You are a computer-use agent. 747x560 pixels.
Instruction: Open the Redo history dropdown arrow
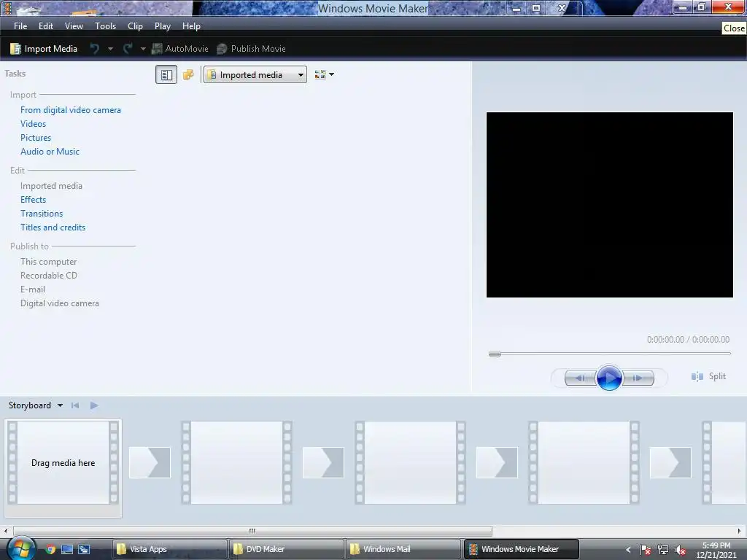point(143,49)
